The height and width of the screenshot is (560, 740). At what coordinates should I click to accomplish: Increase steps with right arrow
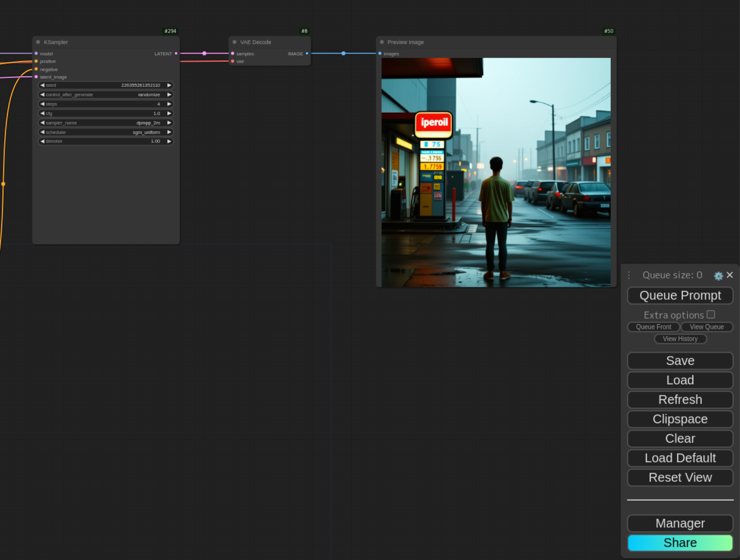[169, 104]
